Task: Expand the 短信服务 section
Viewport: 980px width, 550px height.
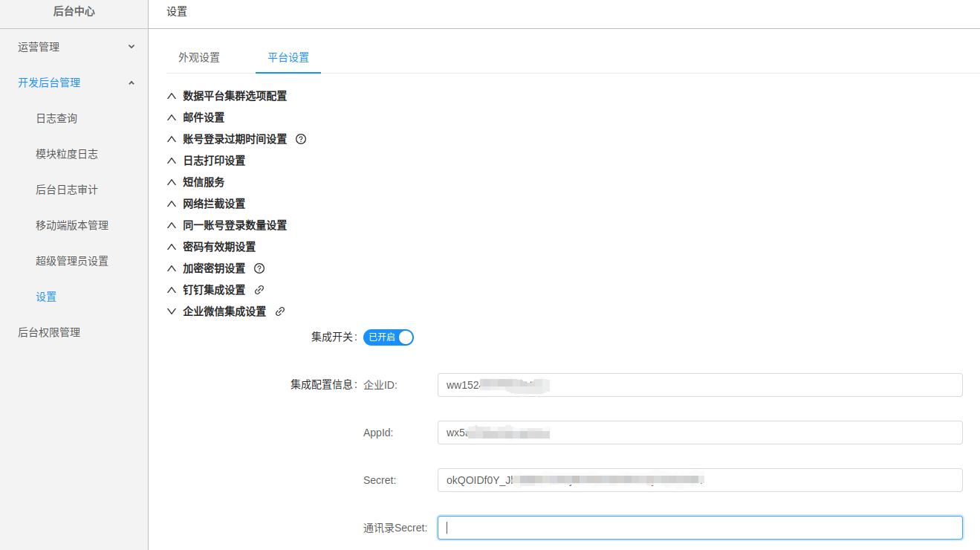Action: pyautogui.click(x=204, y=182)
